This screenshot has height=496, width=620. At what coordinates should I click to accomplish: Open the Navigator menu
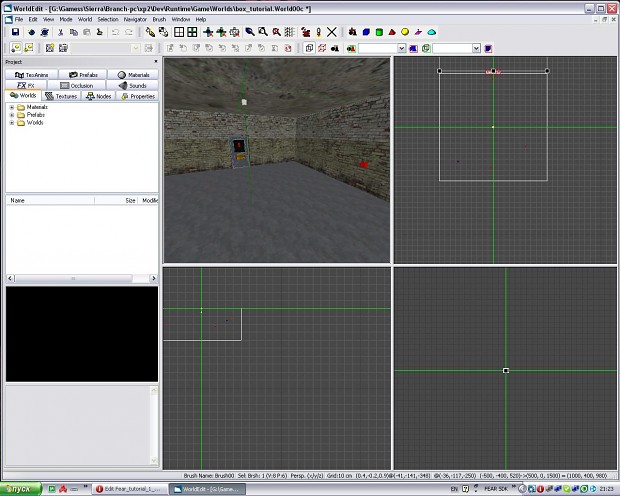[135, 19]
